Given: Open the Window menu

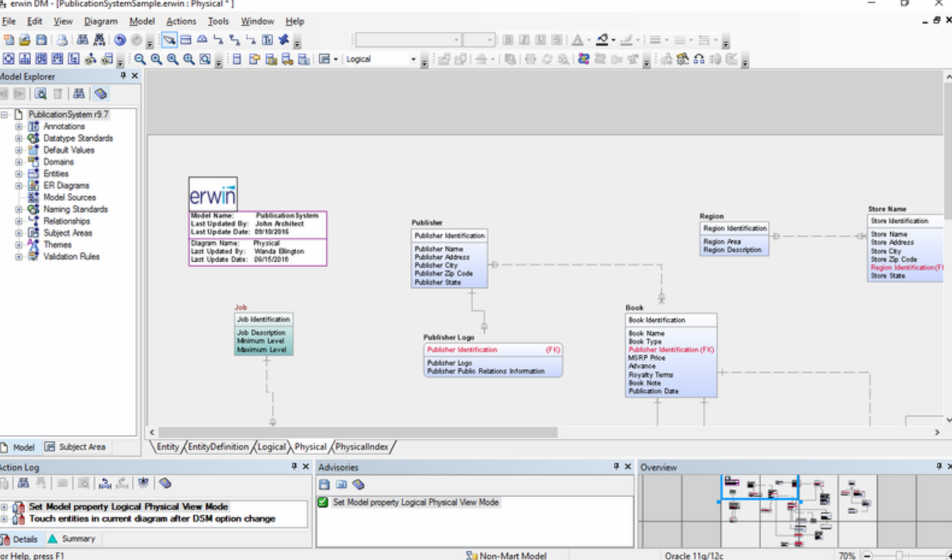Looking at the screenshot, I should coord(257,21).
